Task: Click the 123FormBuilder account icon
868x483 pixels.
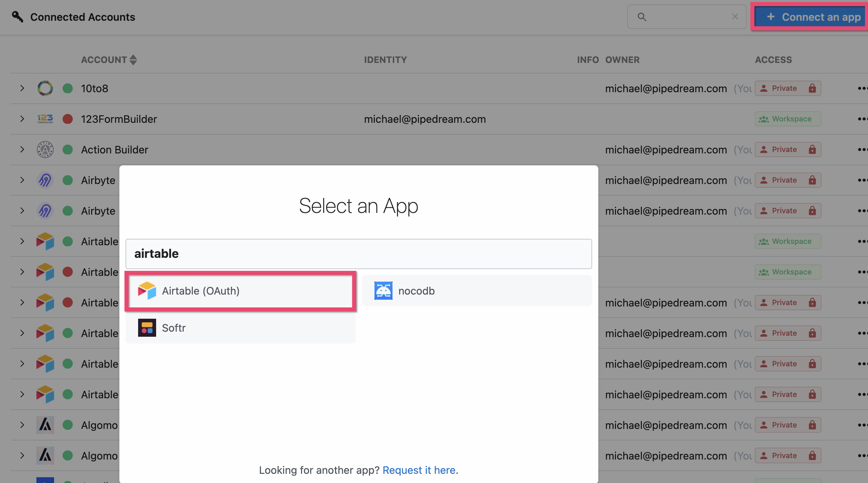Action: (46, 118)
